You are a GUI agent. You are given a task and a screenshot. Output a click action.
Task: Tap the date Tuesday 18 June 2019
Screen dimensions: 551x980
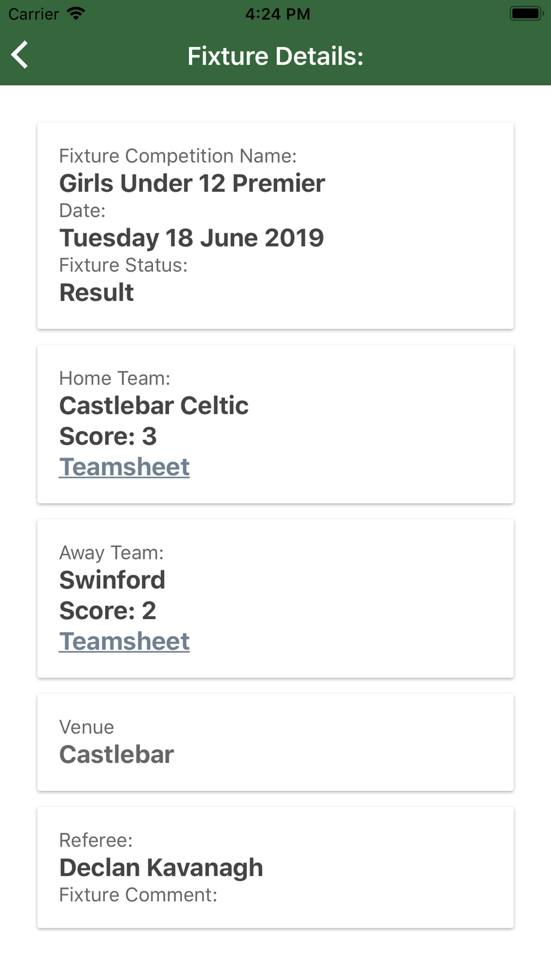[x=191, y=238]
